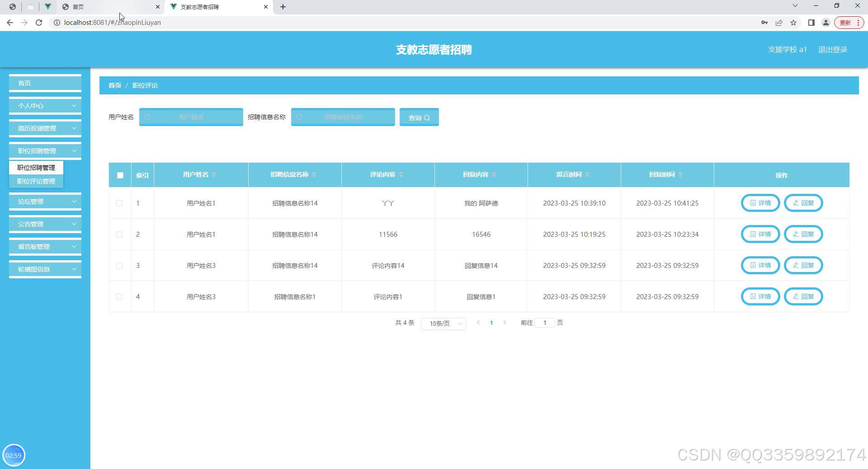Bookmark page using star icon

point(793,23)
